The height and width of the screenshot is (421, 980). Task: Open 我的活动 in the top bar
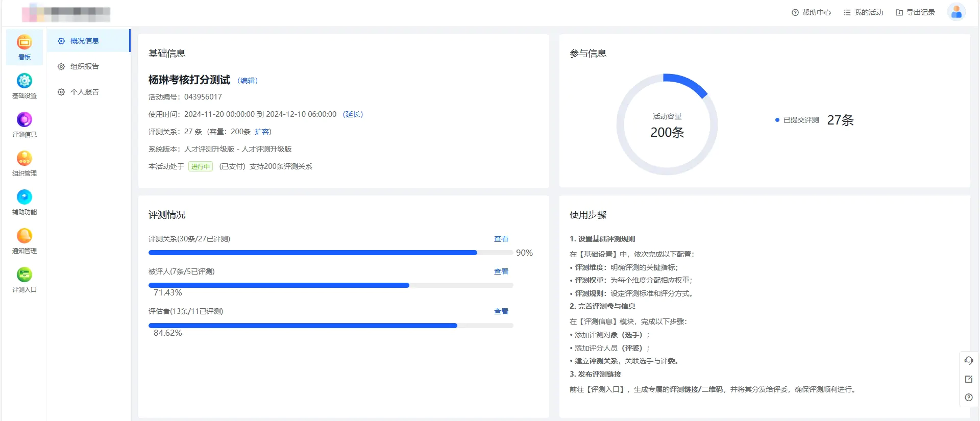[x=863, y=12]
